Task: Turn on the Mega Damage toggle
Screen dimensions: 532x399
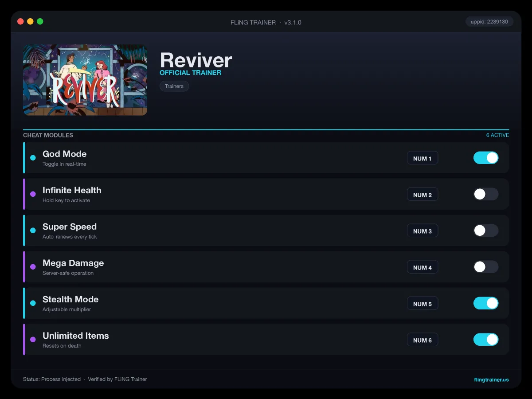Action: (x=486, y=267)
